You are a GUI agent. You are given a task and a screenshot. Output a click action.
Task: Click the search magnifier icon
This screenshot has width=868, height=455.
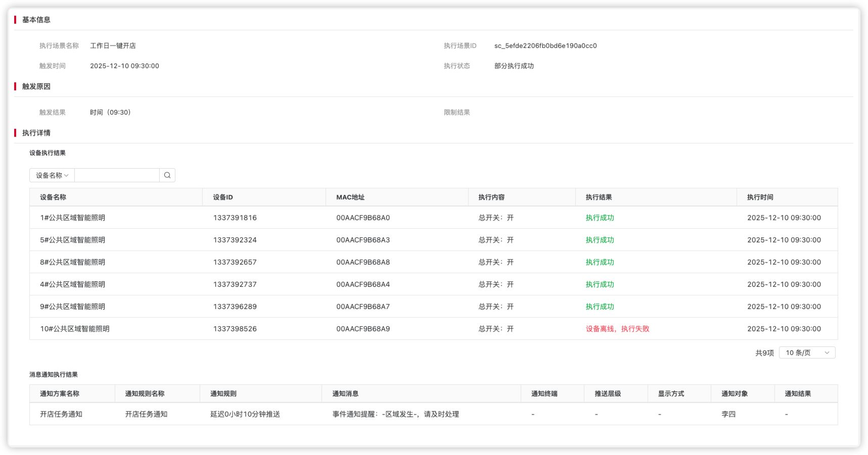(x=167, y=175)
